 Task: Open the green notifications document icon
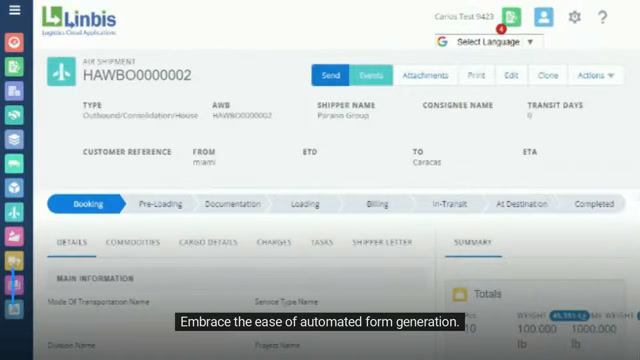coord(511,17)
